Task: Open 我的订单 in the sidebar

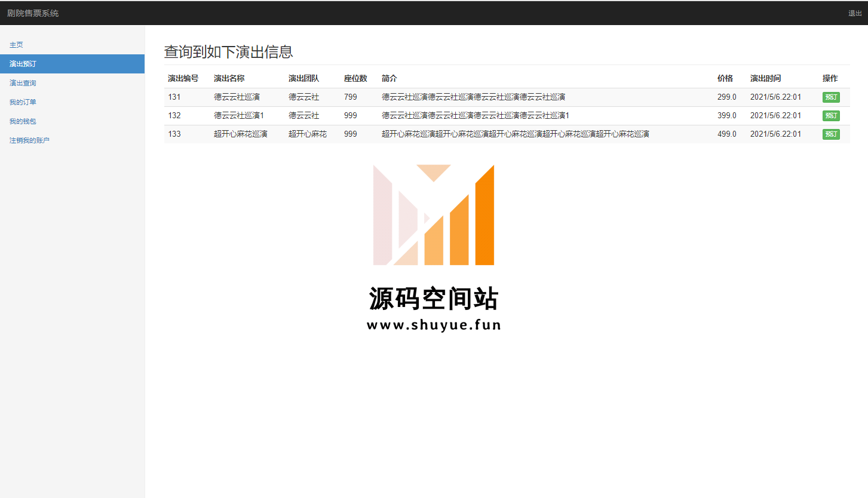Action: [23, 102]
